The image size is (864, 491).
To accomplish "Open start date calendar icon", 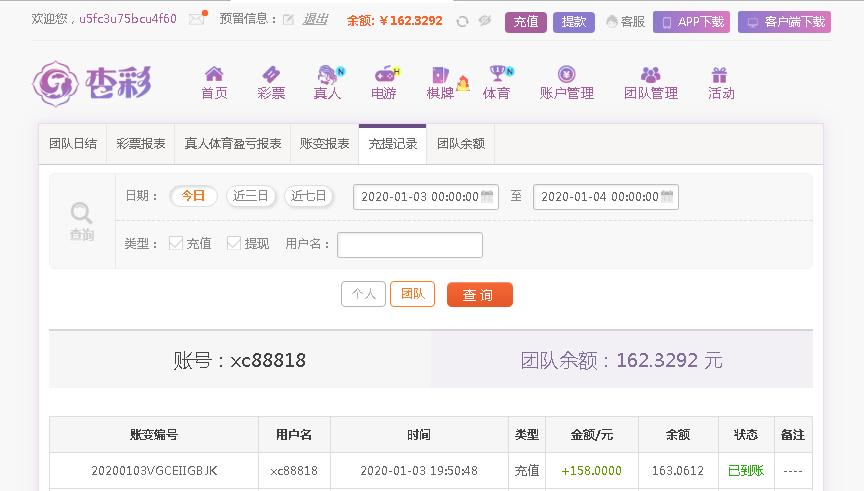I will pos(487,197).
